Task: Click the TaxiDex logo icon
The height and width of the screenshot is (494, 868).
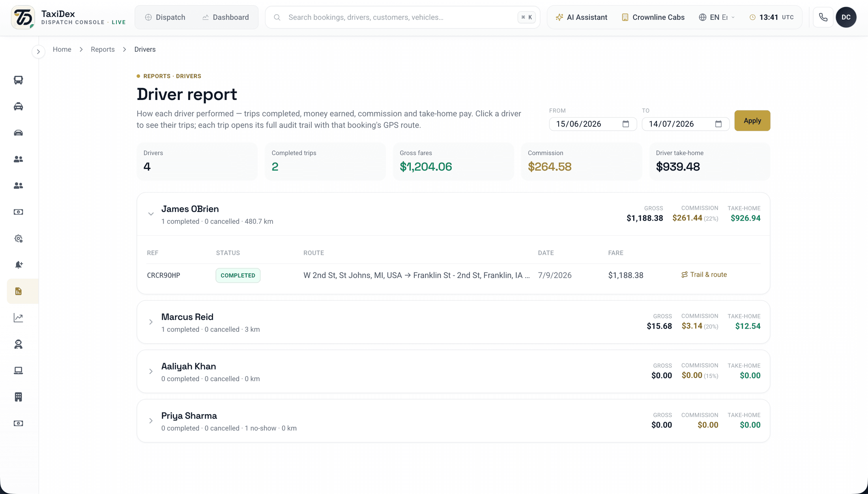Action: pos(23,17)
